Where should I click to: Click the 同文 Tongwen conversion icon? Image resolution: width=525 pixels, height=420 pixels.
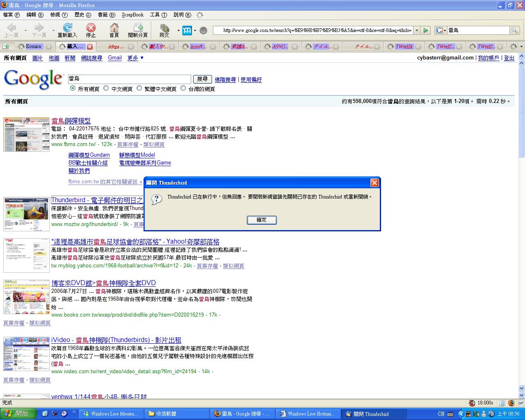(x=164, y=28)
